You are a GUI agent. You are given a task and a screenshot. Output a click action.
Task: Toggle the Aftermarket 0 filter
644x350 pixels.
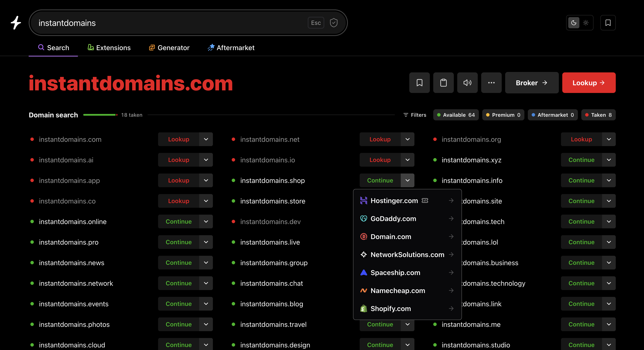pos(552,115)
